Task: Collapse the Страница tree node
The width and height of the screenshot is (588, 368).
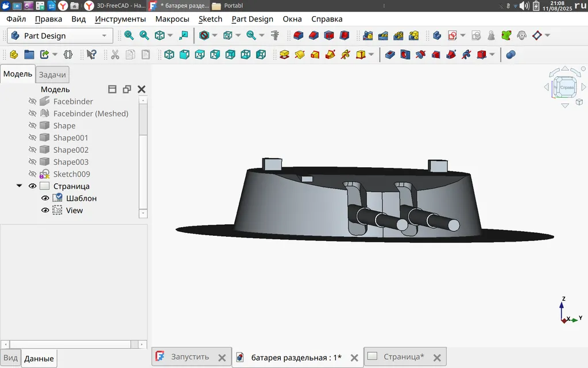Action: [x=19, y=186]
